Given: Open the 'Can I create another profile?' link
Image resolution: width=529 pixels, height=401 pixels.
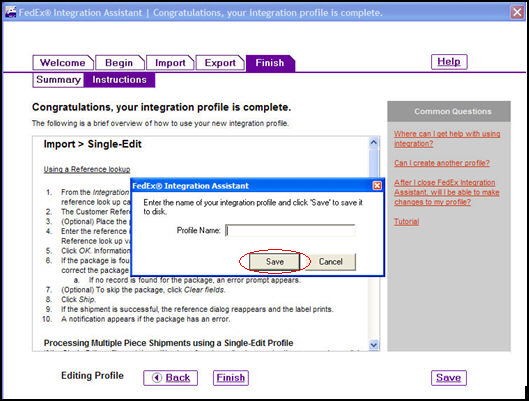Looking at the screenshot, I should [442, 163].
